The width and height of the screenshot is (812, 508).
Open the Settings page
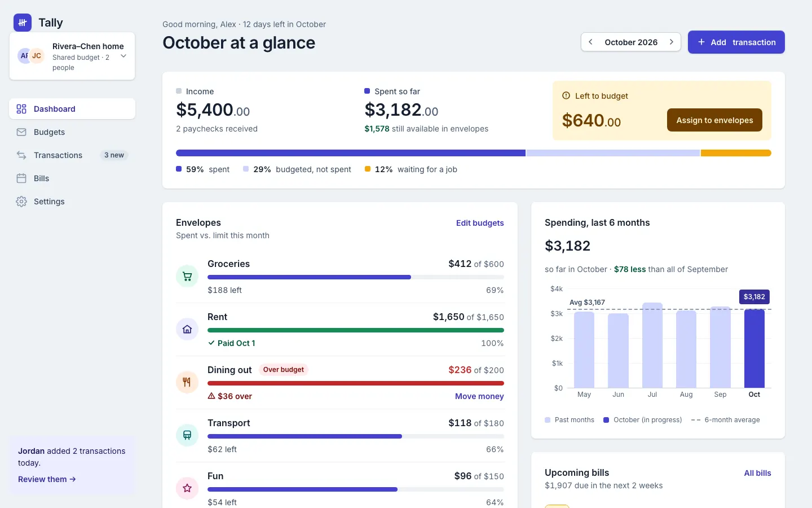(x=72, y=202)
